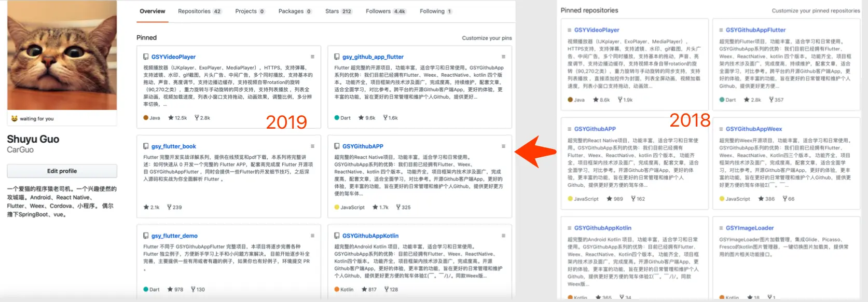Open GSYVideoPlayer repo in 2019 pinned list
Image resolution: width=868 pixels, height=302 pixels.
[173, 57]
